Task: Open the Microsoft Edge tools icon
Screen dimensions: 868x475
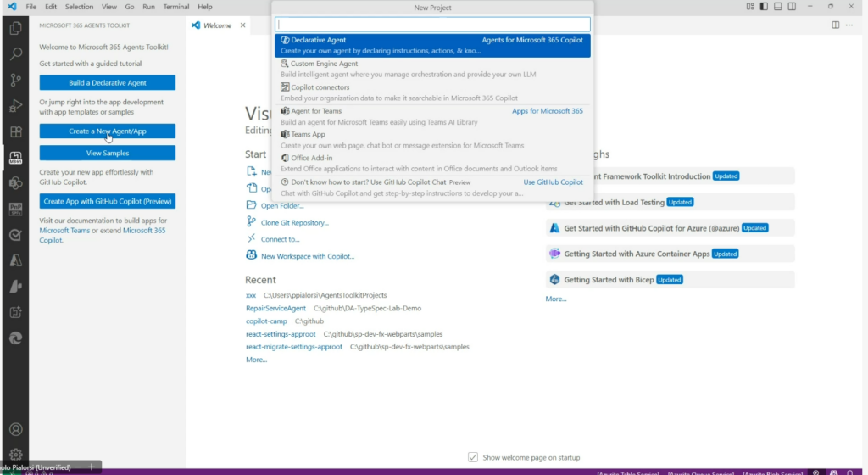Action: pyautogui.click(x=15, y=338)
